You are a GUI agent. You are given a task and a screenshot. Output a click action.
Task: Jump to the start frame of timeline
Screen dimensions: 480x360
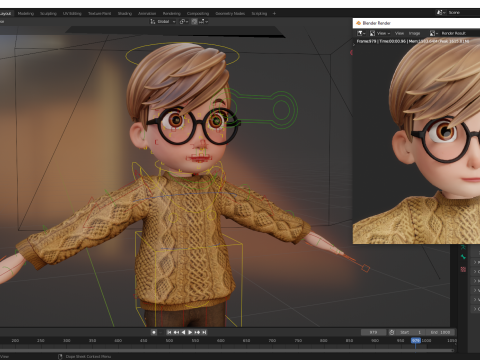[169, 332]
